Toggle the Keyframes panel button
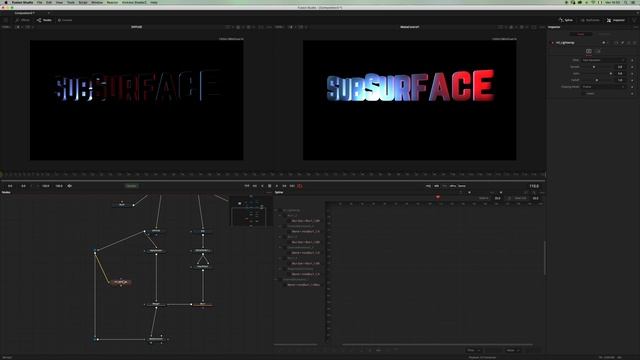640x360 pixels. tap(590, 20)
